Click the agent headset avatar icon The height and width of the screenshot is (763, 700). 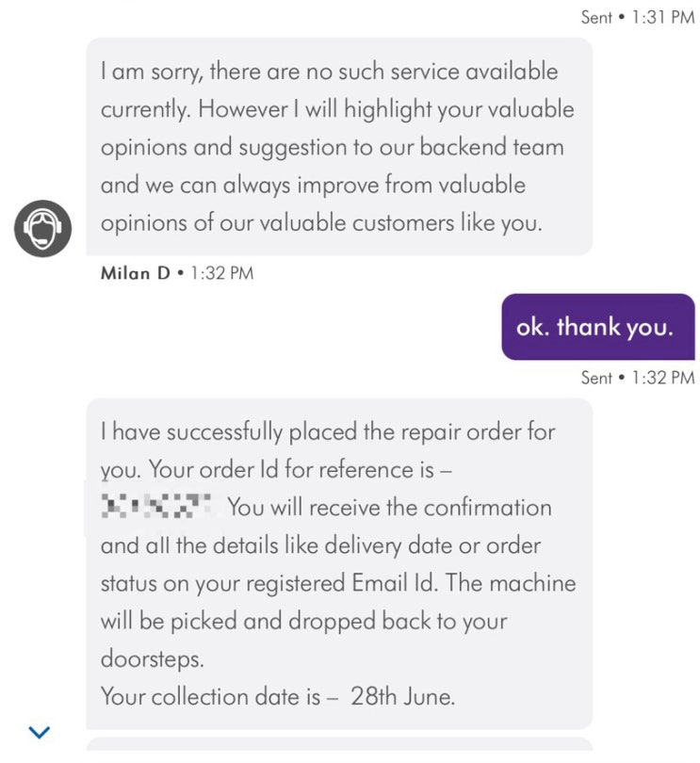42,228
